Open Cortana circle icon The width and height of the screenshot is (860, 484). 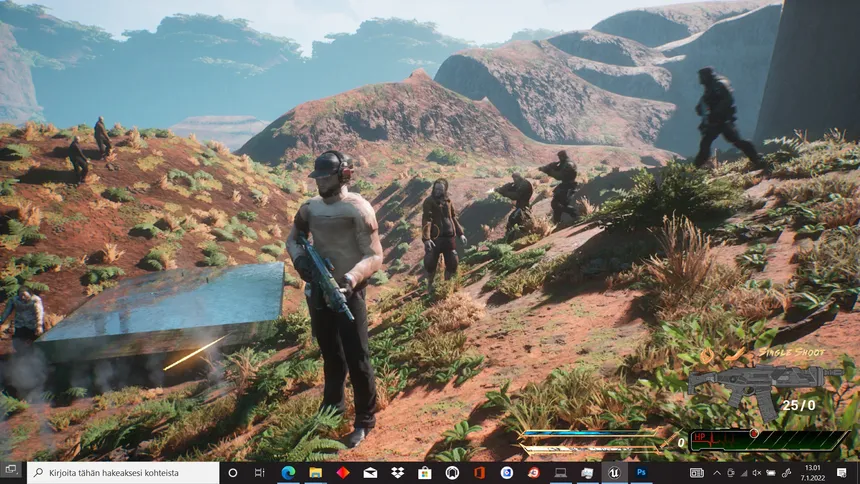(x=233, y=472)
